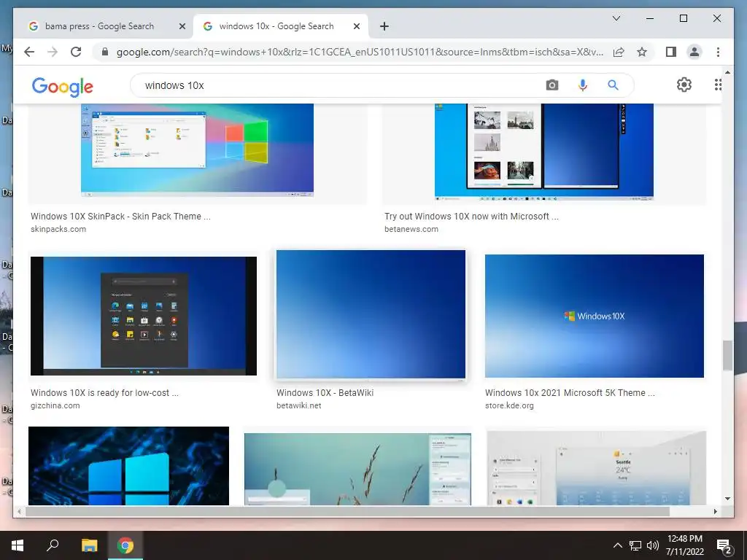Viewport: 747px width, 560px height.
Task: Open volume control tray icon
Action: pos(653,545)
